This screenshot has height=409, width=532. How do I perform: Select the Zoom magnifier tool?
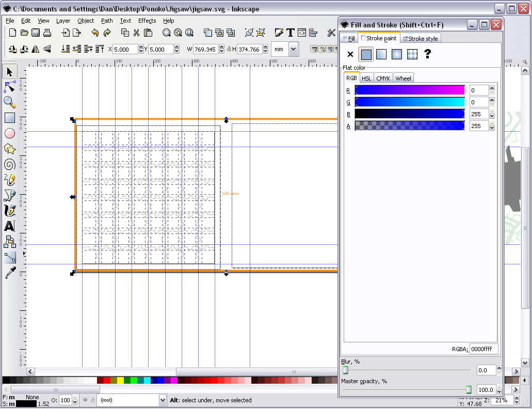coord(9,102)
